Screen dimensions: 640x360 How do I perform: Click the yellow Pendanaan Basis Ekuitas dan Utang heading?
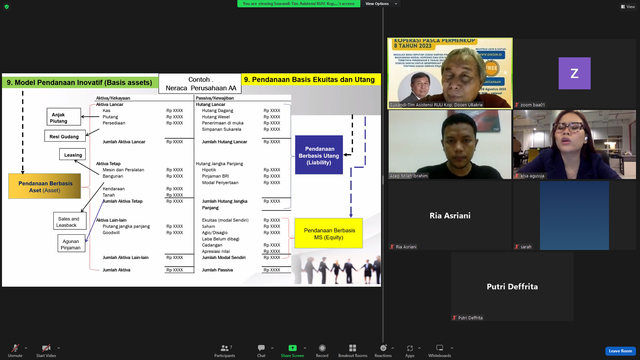click(311, 80)
